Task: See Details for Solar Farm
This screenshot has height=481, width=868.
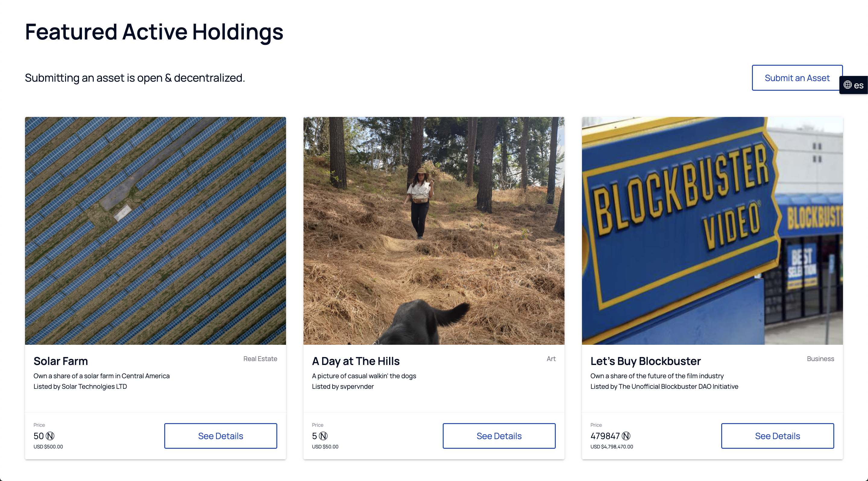Action: pyautogui.click(x=220, y=436)
